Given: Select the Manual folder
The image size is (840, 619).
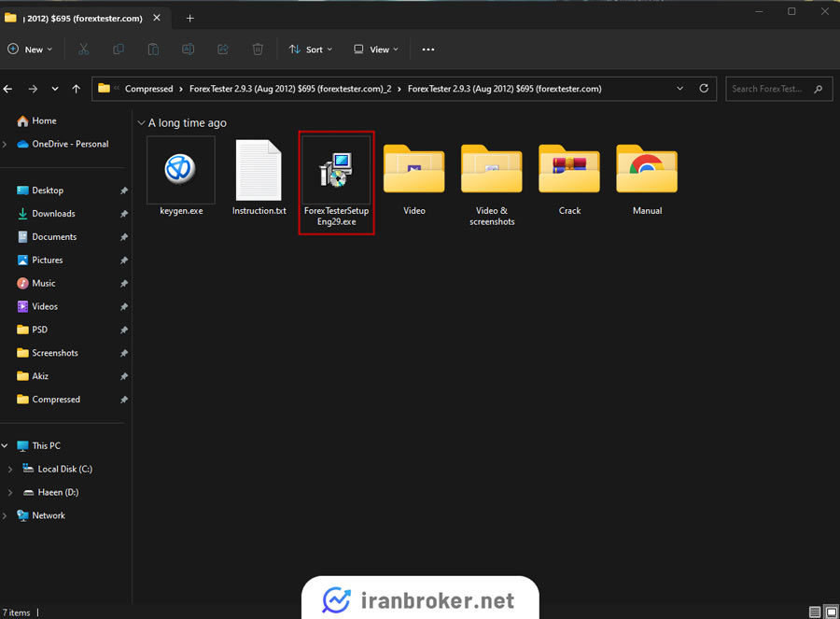Looking at the screenshot, I should point(647,179).
